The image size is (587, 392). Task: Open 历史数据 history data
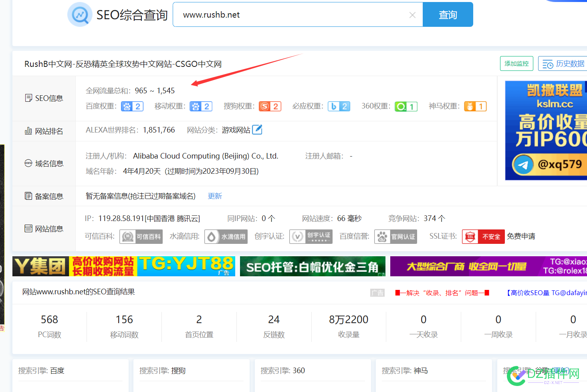click(x=563, y=64)
